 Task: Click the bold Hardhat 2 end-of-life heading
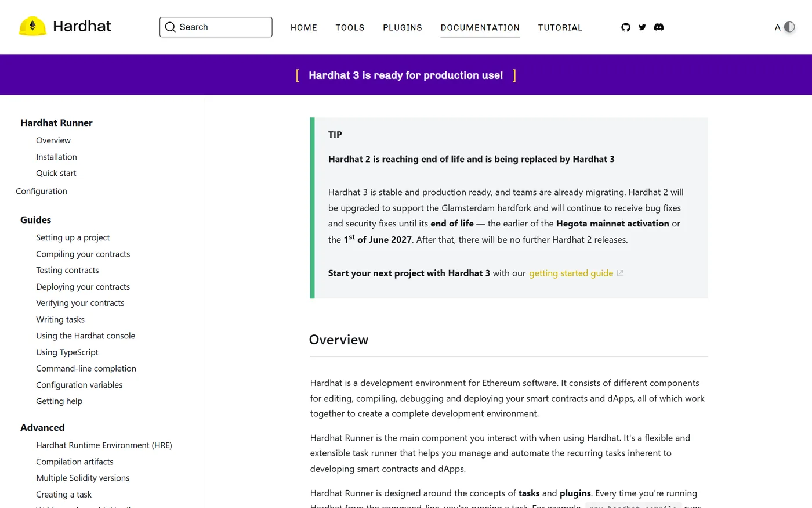pos(472,159)
